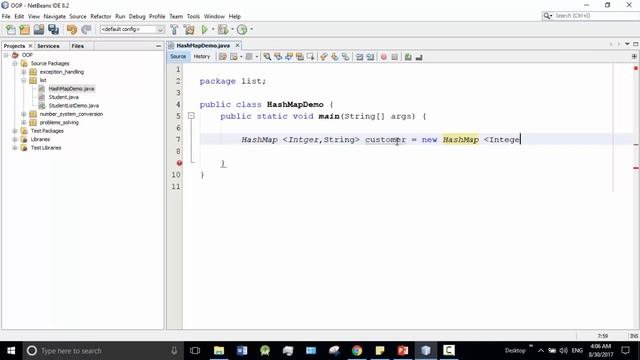Click the Shift Line Right editor icon

370,57
